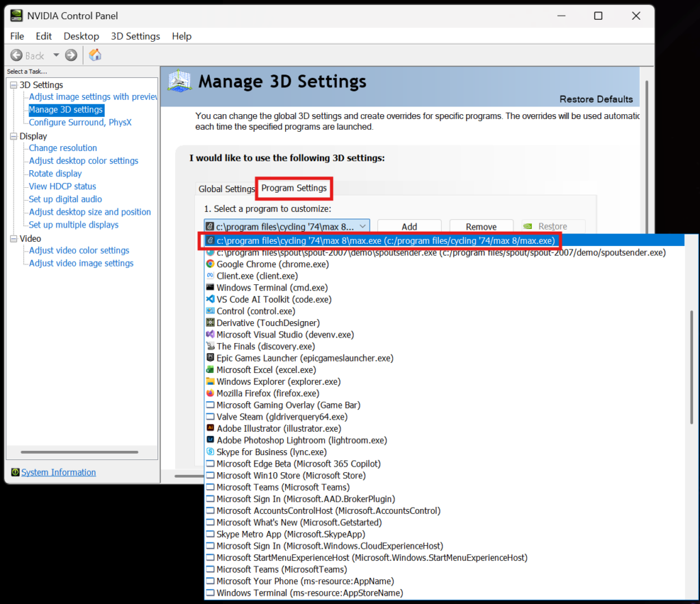Click the Microsoft Excel icon in the list
The image size is (700, 604).
211,370
